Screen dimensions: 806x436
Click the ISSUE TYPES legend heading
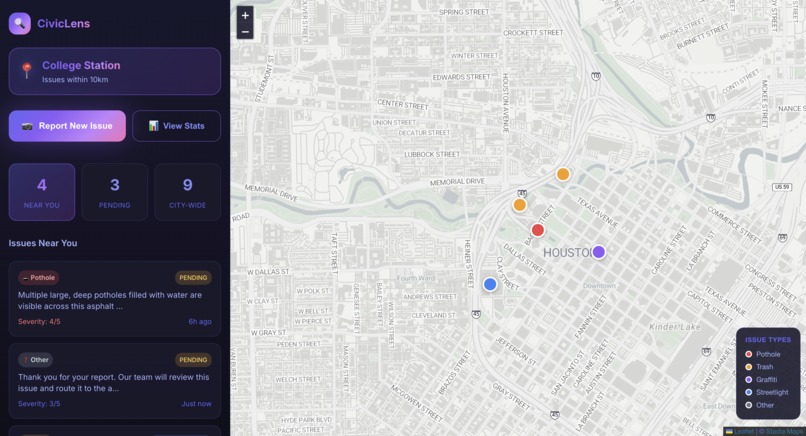coord(768,340)
